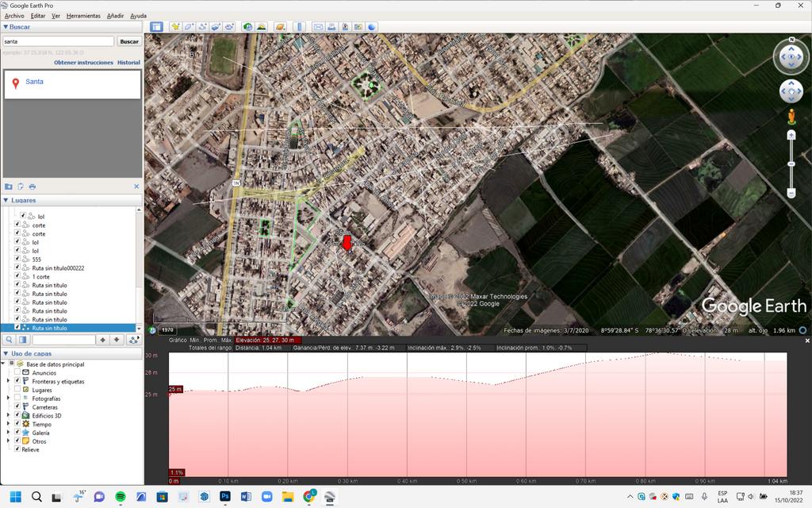
Task: Click the down arrow button under Lugares
Action: [x=117, y=340]
